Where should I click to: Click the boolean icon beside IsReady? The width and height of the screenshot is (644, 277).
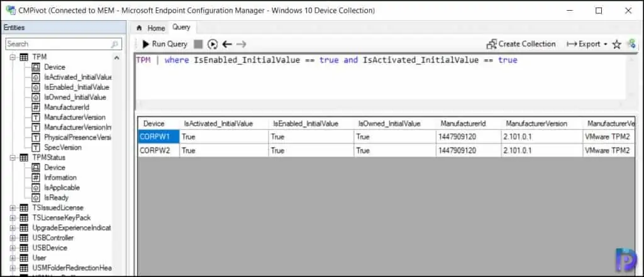(x=36, y=198)
